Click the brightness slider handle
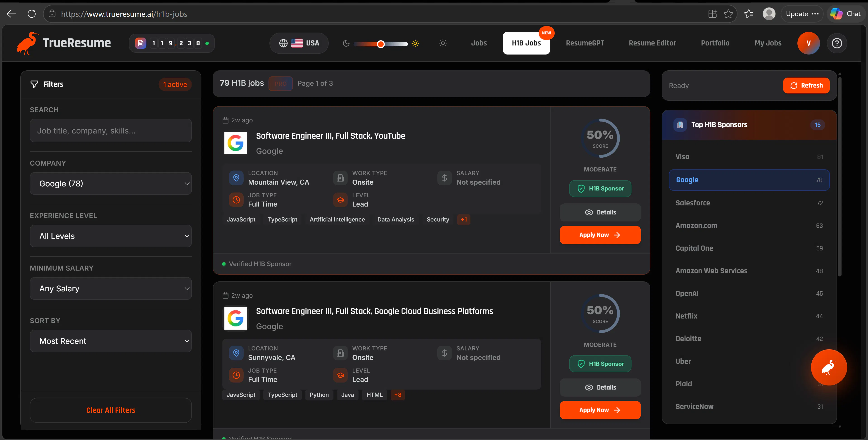The height and width of the screenshot is (440, 868). pos(381,44)
